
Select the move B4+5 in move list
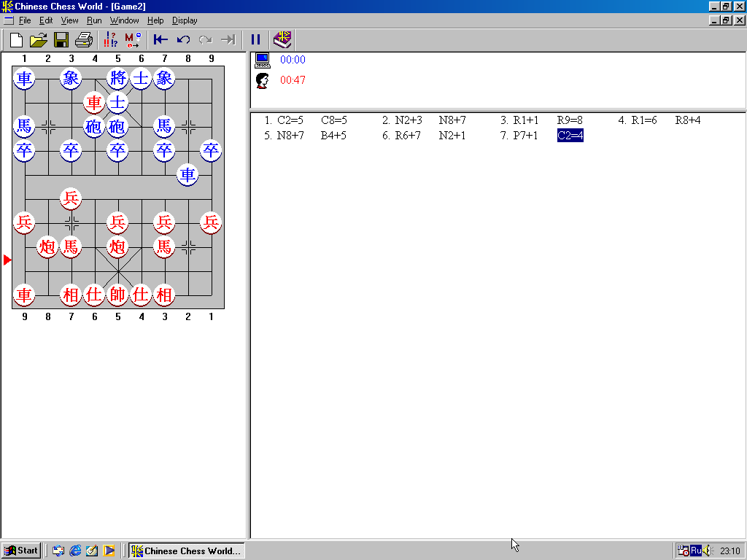333,136
